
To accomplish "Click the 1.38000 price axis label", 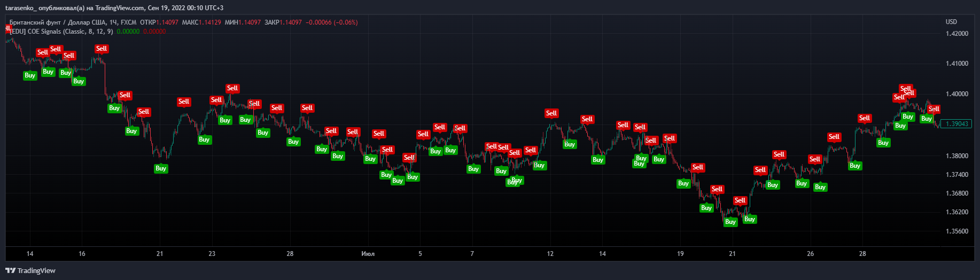I will coord(956,156).
